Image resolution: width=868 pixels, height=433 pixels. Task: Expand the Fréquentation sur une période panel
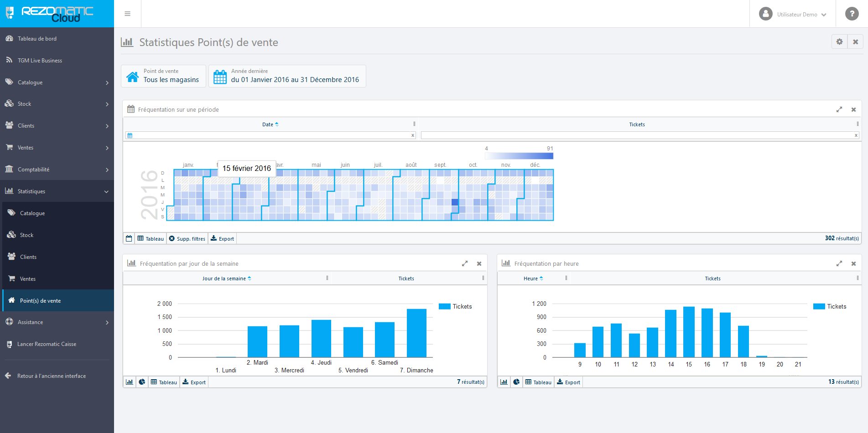click(x=839, y=109)
